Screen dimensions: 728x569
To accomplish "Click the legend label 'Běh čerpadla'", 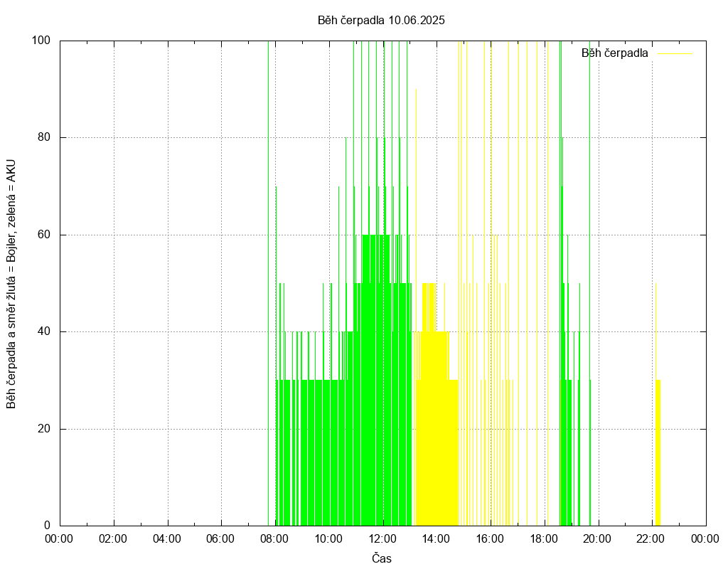I will coord(614,53).
